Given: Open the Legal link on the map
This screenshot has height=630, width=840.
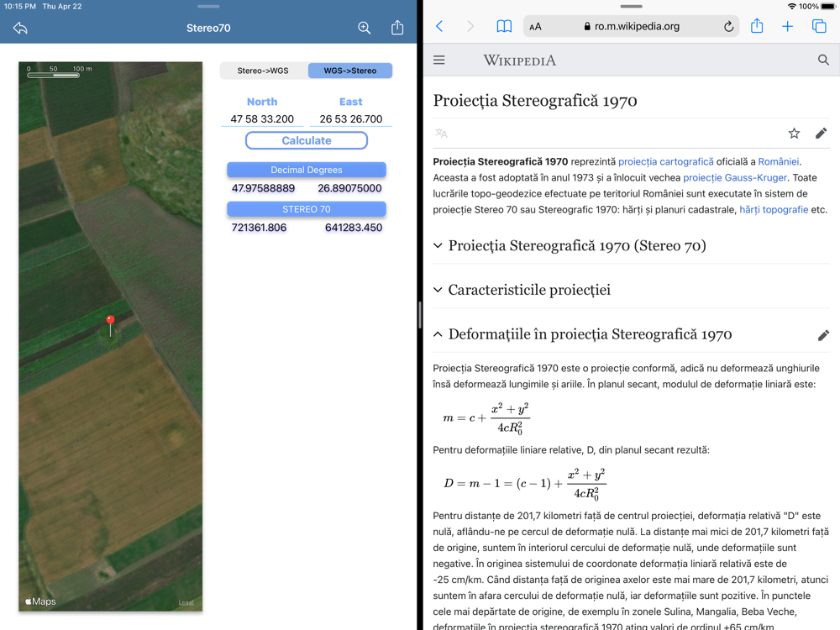Looking at the screenshot, I should tap(186, 602).
